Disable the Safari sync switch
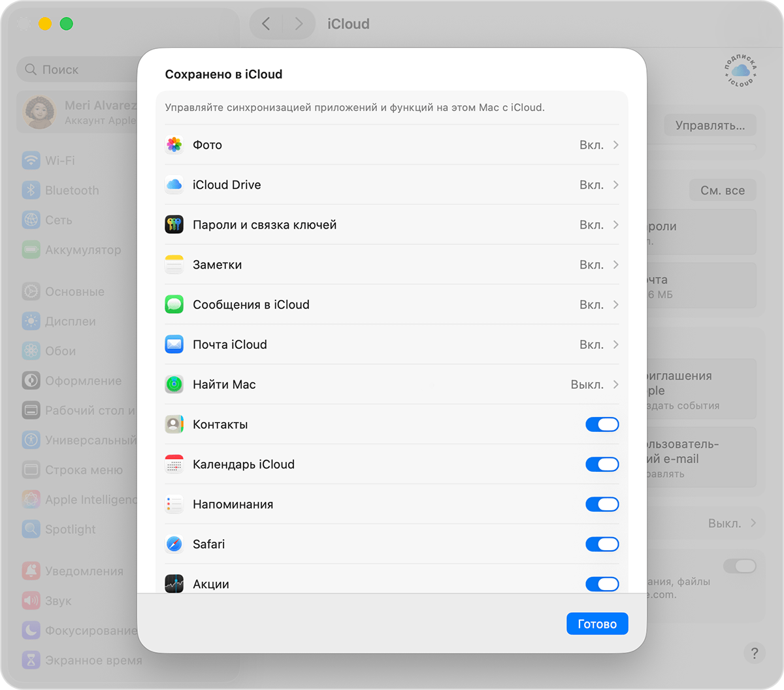The width and height of the screenshot is (784, 690). pos(602,544)
